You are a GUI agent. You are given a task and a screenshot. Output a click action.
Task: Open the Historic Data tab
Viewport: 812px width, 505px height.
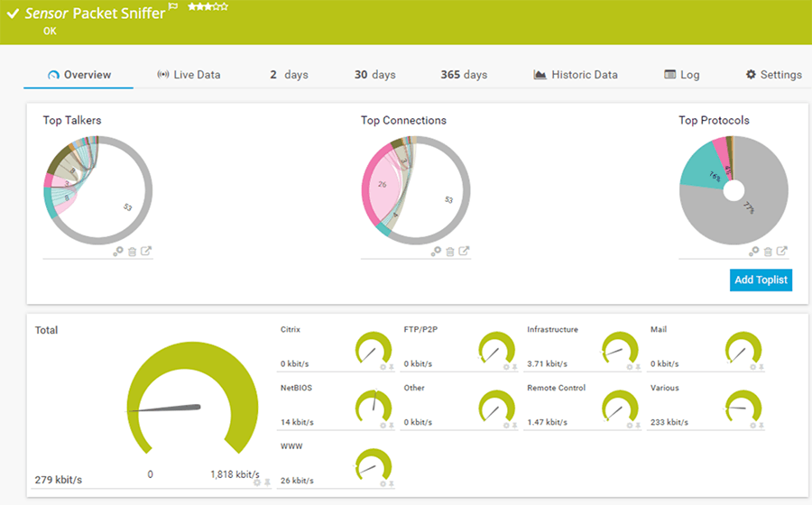pos(576,75)
